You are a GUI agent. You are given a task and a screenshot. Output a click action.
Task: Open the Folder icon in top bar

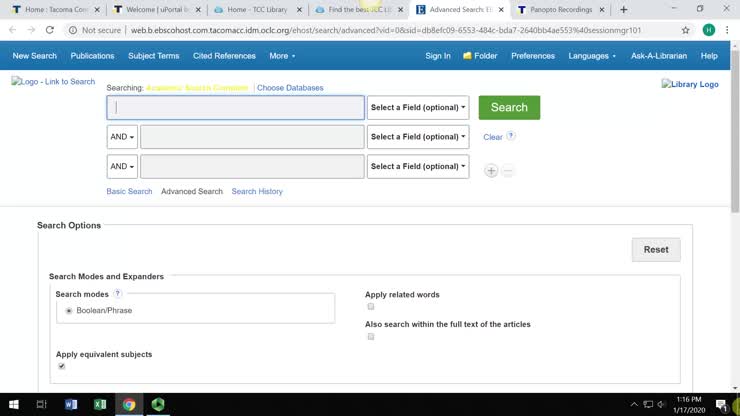(x=467, y=56)
